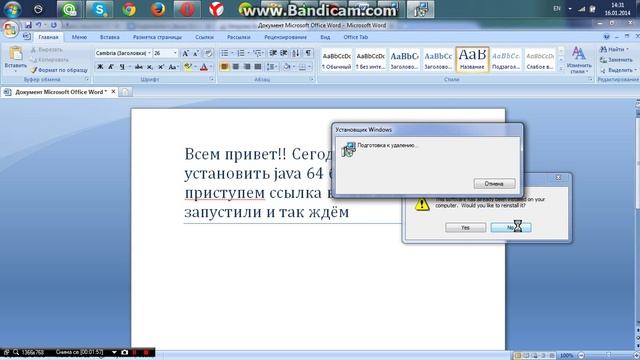This screenshot has height=360, width=640.
Task: Undo the last action in Quick Access
Action: coord(38,25)
